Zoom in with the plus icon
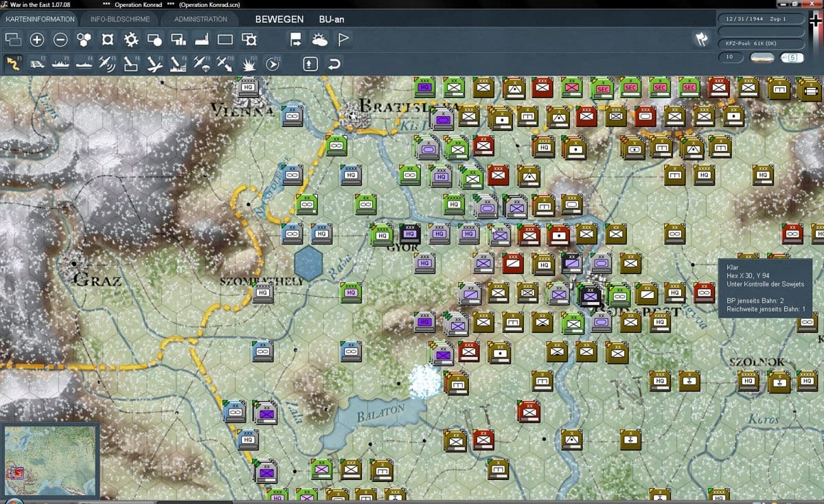This screenshot has width=824, height=504. click(x=37, y=41)
